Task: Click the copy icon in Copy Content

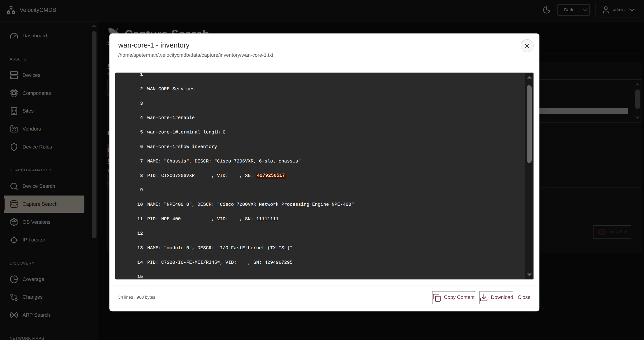Action: click(437, 298)
